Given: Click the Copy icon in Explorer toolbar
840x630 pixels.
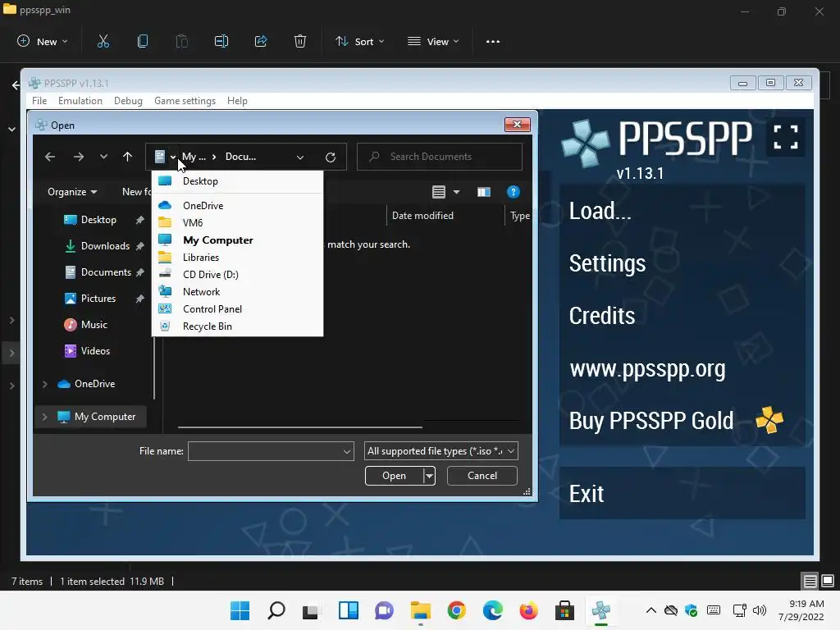Looking at the screenshot, I should pos(143,41).
